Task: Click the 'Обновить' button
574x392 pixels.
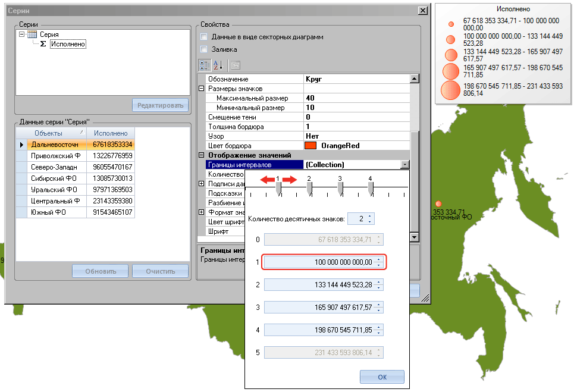Action: 101,271
